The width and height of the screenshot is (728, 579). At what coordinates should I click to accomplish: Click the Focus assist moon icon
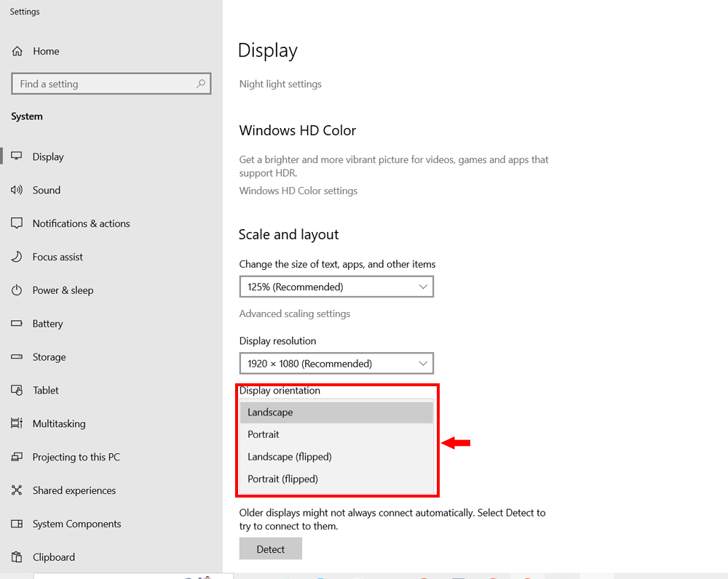coord(17,257)
